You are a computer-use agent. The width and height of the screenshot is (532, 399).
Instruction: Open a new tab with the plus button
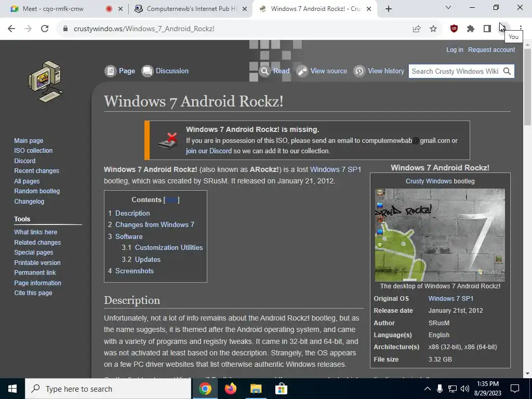[389, 9]
